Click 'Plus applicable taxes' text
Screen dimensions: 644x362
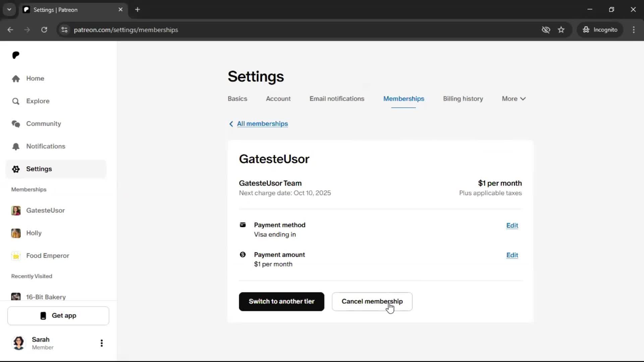(490, 193)
